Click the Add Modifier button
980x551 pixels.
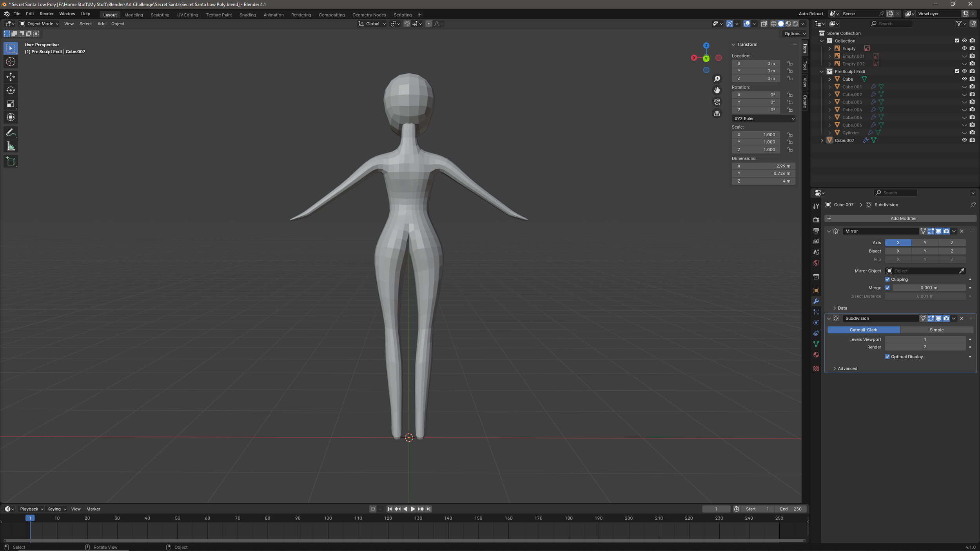(x=900, y=218)
